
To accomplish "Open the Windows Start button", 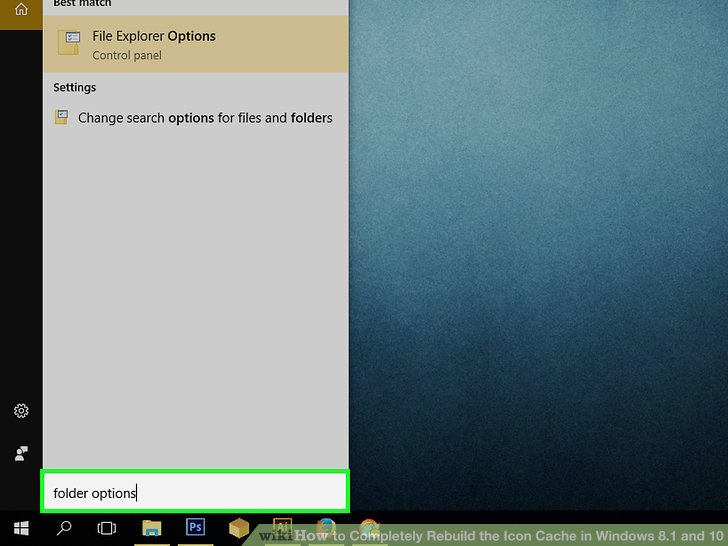I will click(x=21, y=528).
